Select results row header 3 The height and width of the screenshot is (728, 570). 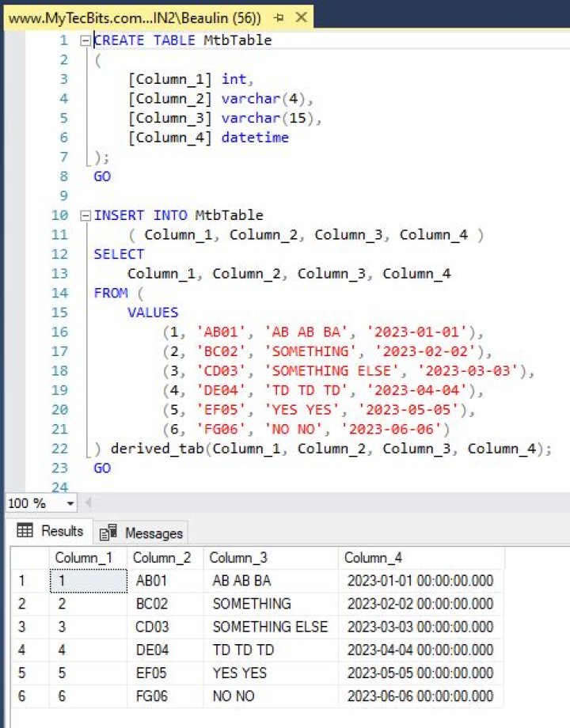[30, 628]
